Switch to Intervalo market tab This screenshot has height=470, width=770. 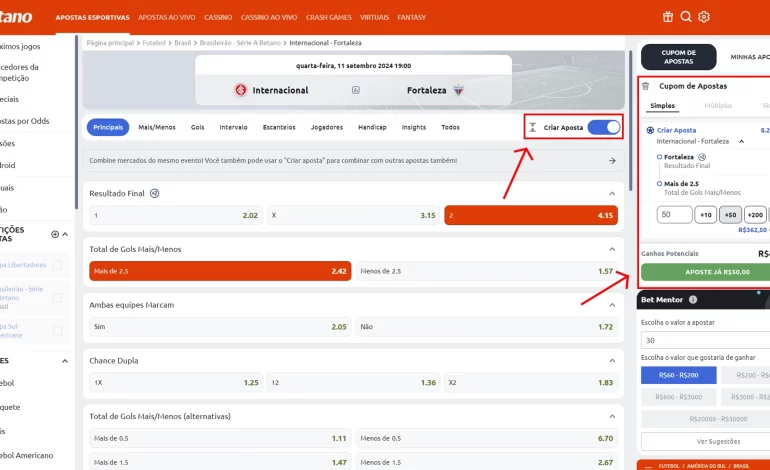[x=233, y=128]
